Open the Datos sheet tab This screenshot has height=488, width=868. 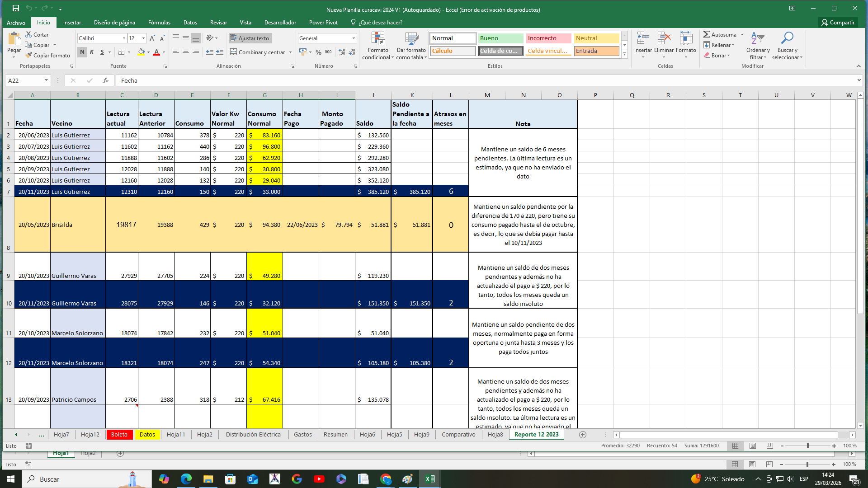pyautogui.click(x=148, y=434)
